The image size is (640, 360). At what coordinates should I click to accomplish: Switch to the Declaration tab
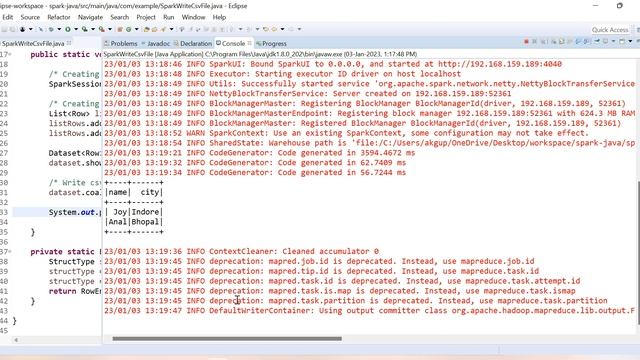(x=193, y=43)
